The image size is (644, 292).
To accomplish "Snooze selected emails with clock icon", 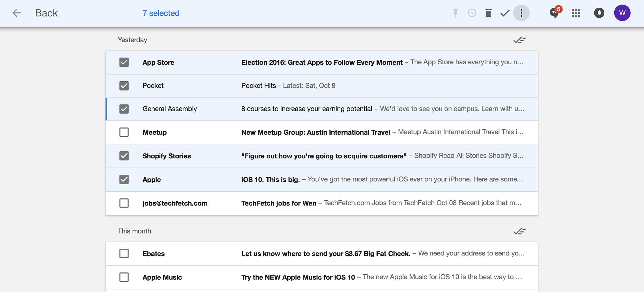I will coord(472,13).
